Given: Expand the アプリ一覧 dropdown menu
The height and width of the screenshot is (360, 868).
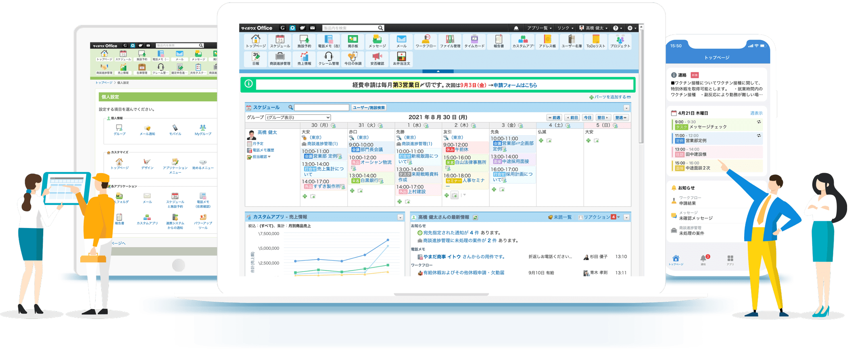Looking at the screenshot, I should tap(539, 28).
